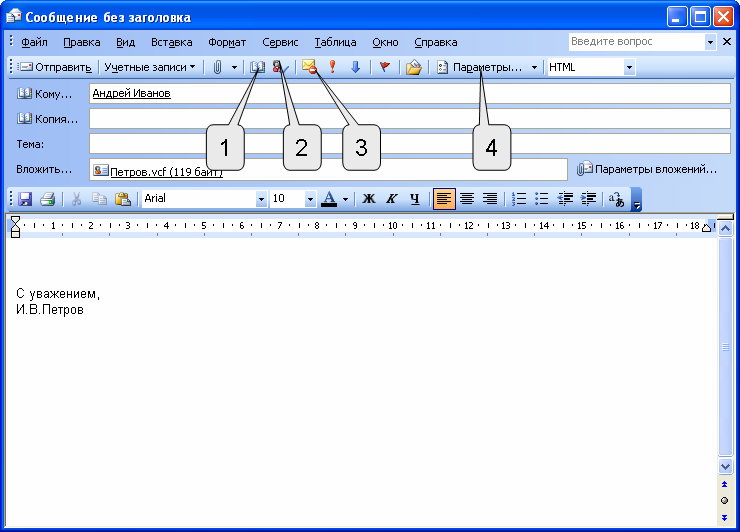Open the address book icon in toolbar

pyautogui.click(x=257, y=67)
